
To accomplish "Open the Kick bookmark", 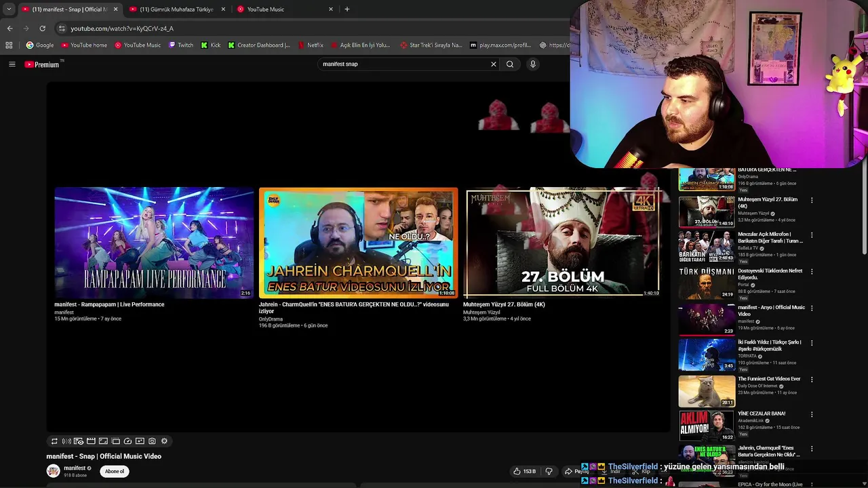I will point(211,45).
